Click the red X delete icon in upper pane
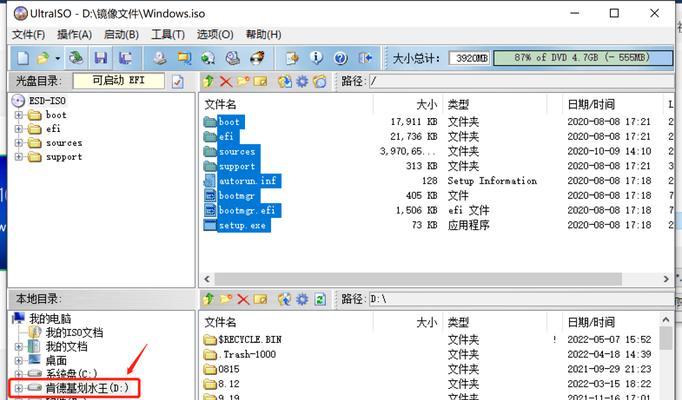This screenshot has height=400, width=682. (226, 81)
